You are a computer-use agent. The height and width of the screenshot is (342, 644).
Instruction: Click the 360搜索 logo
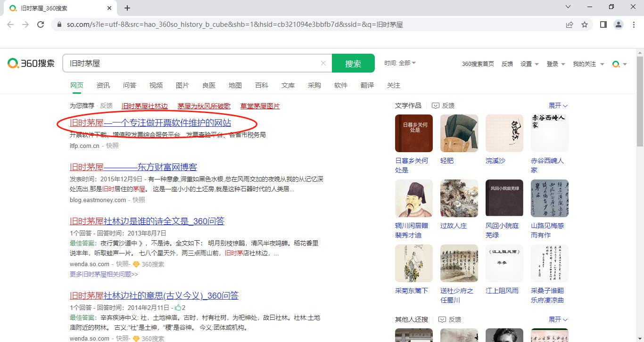(x=31, y=63)
